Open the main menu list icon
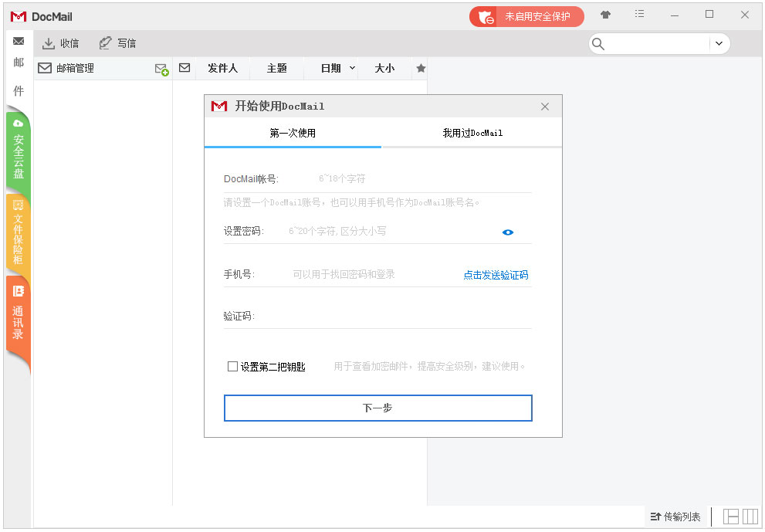This screenshot has height=532, width=765. tap(639, 15)
